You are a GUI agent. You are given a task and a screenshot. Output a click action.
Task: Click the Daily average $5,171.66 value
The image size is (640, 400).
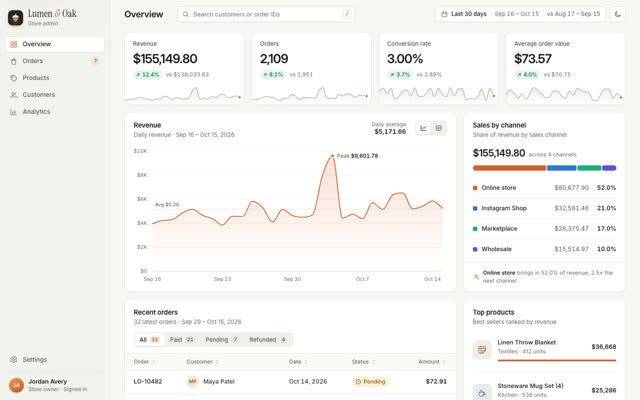coord(390,131)
